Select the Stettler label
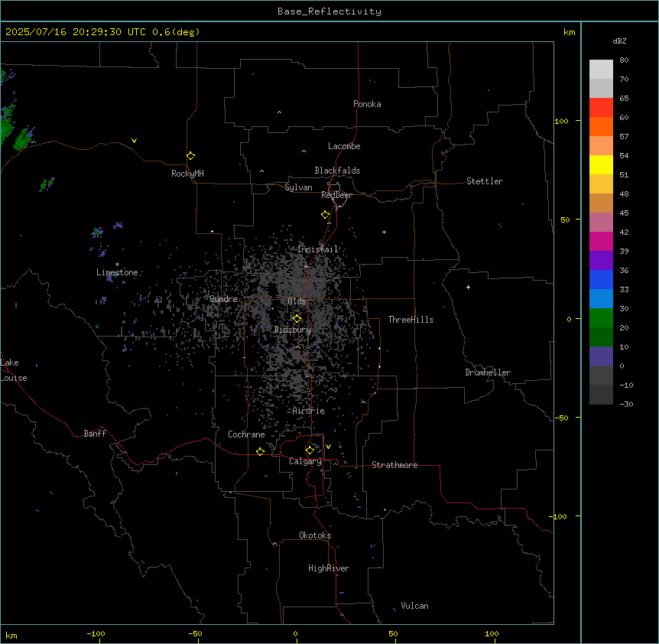Screen dimensions: 659x644 (x=484, y=181)
